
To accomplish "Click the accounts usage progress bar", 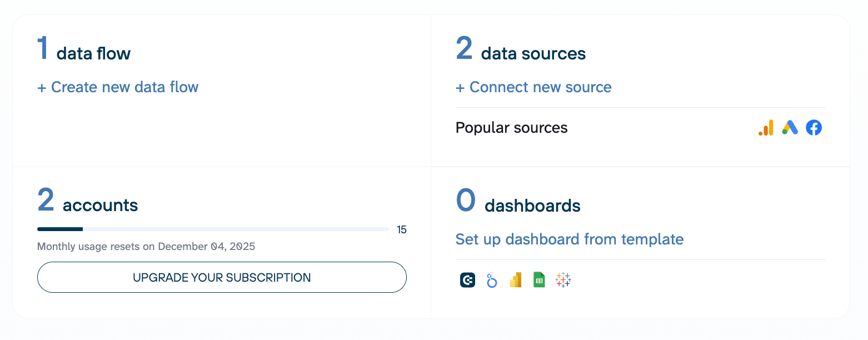I will coord(213,229).
